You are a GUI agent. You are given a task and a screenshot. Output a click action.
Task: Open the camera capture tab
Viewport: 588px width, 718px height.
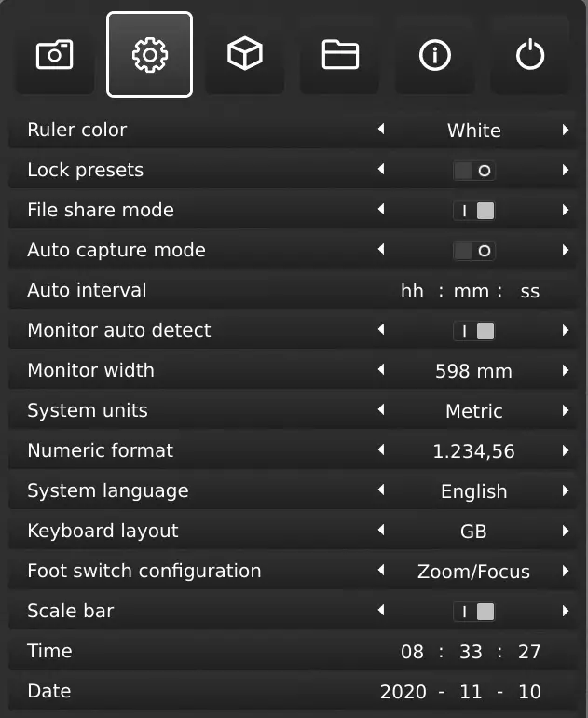point(54,55)
